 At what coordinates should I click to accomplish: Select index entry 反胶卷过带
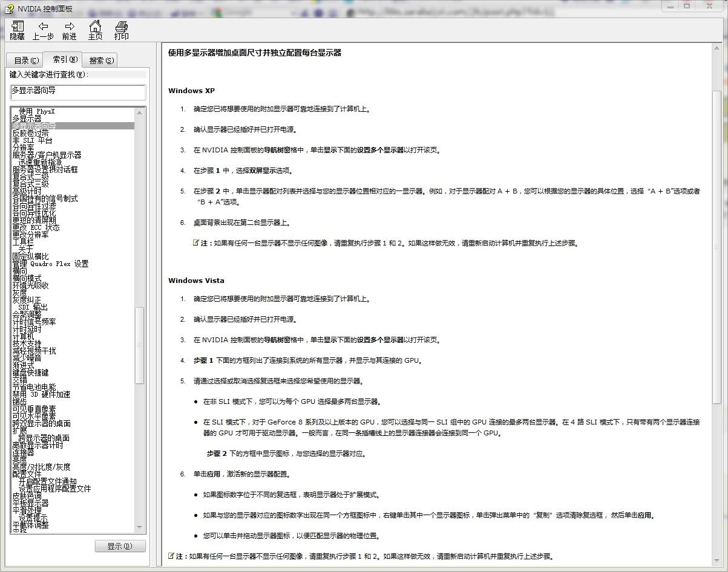30,134
